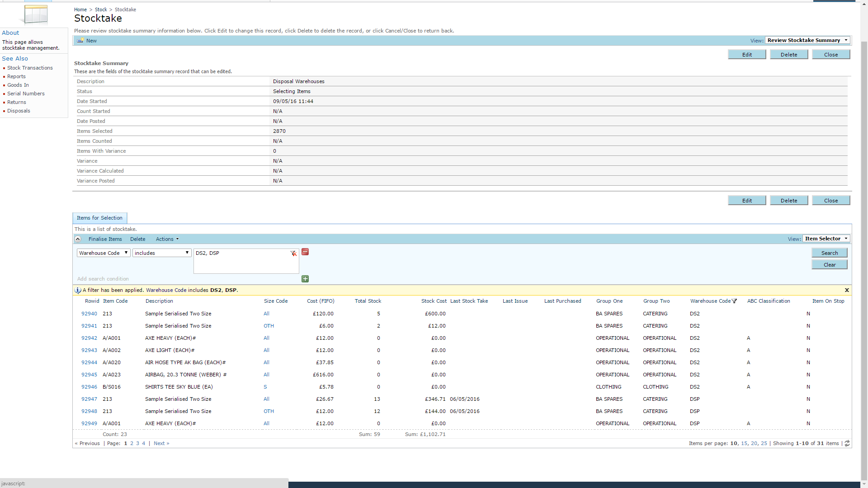Open row 92945 link
Image resolution: width=868 pixels, height=488 pixels.
[x=89, y=375]
